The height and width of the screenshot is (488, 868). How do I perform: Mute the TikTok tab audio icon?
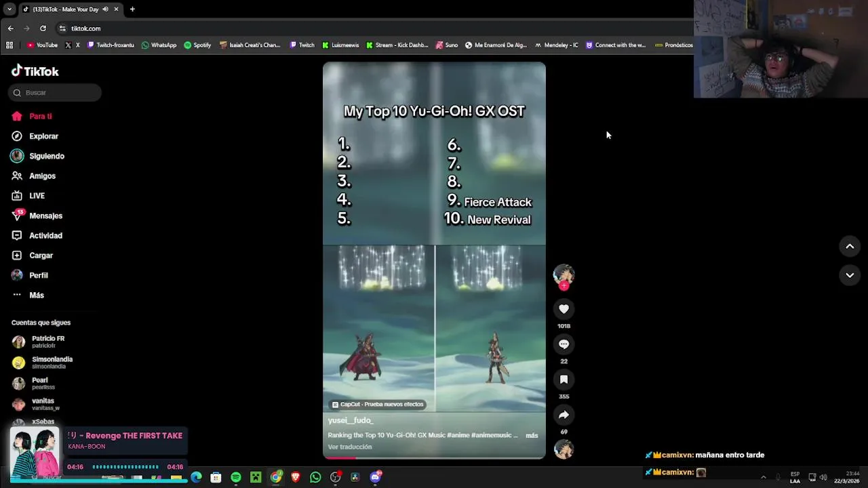coord(105,9)
